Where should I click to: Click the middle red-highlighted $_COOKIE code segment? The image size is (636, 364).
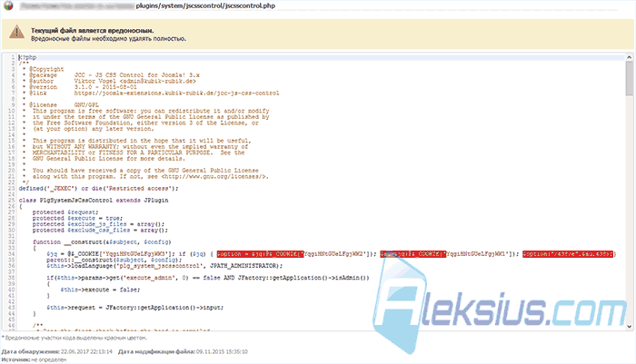[x=412, y=254]
